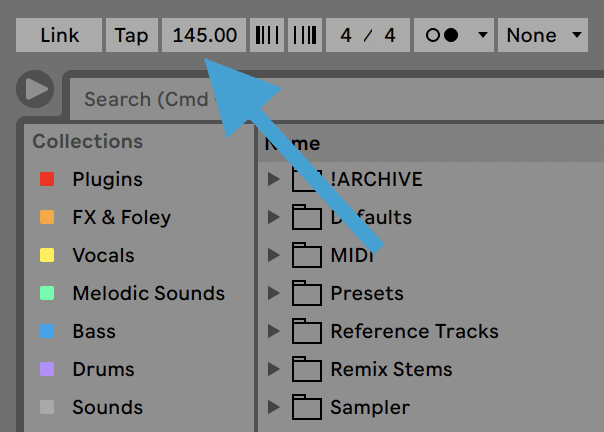The width and height of the screenshot is (604, 432).
Task: Open the None quantization dropdown
Action: point(543,35)
